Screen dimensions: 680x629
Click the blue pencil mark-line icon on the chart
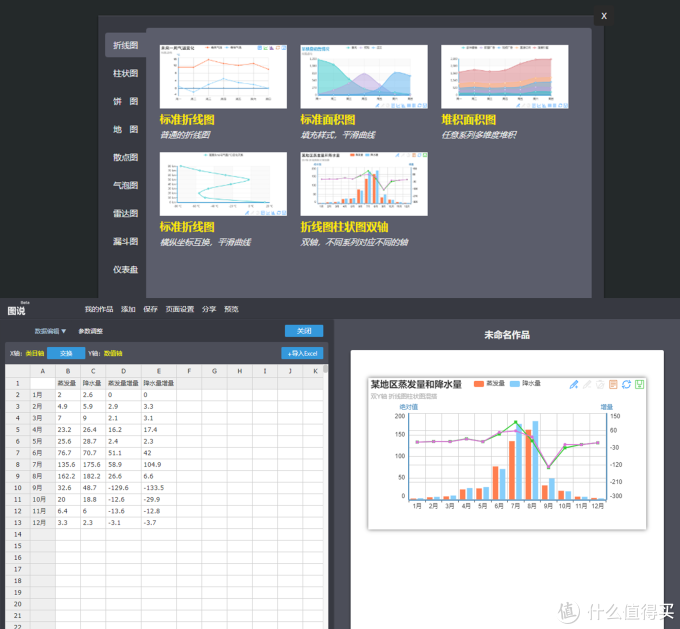(574, 384)
